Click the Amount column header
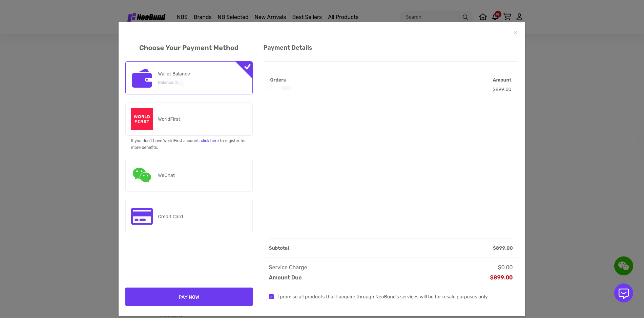The image size is (644, 318). pos(502,80)
